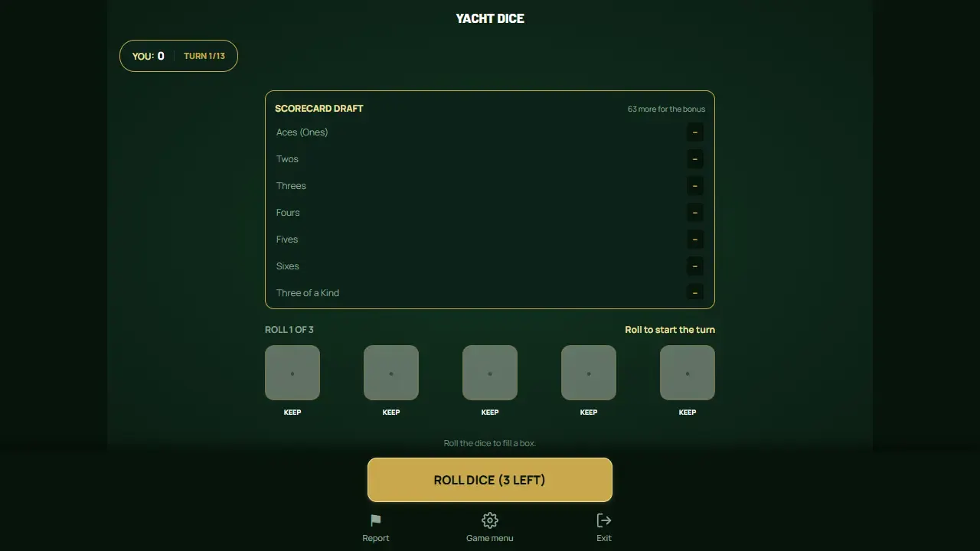
Task: Click the score dash for Three of a Kind
Action: [694, 293]
